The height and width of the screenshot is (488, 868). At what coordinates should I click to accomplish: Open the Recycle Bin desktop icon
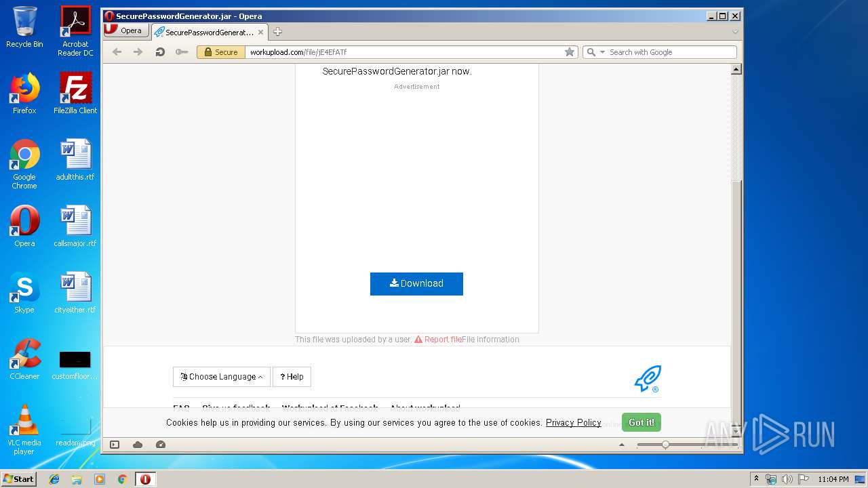click(24, 27)
